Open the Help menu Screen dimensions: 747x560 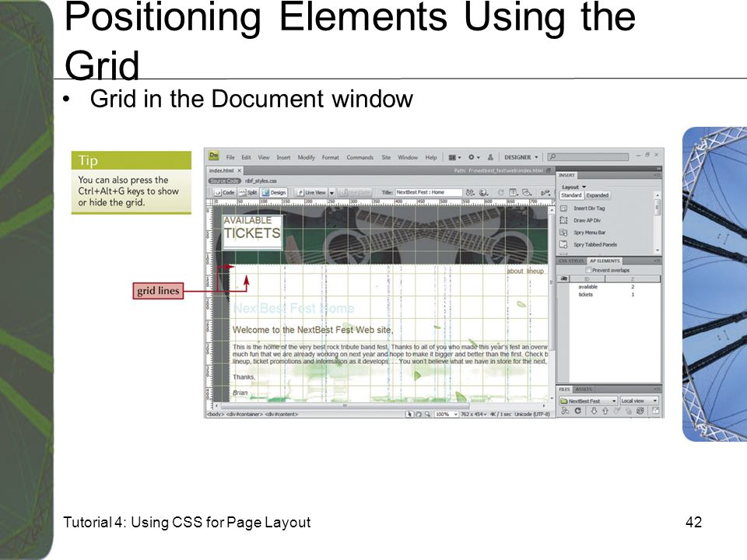431,158
